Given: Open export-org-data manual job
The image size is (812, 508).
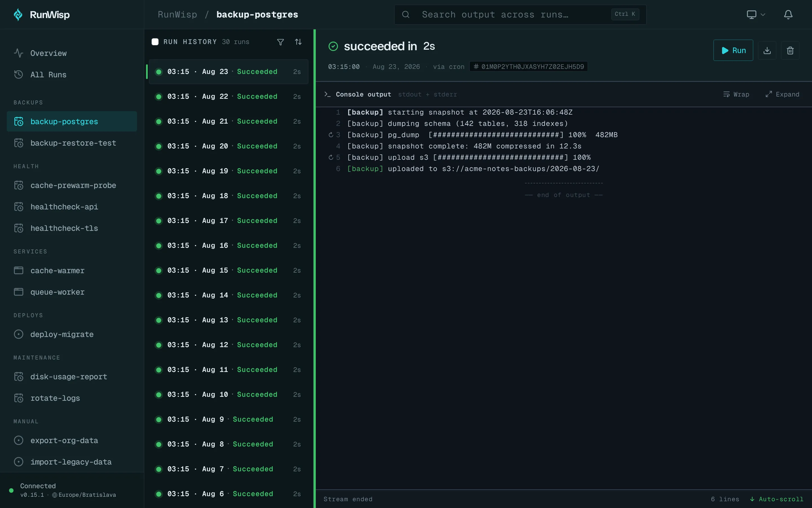Looking at the screenshot, I should click(x=72, y=441).
